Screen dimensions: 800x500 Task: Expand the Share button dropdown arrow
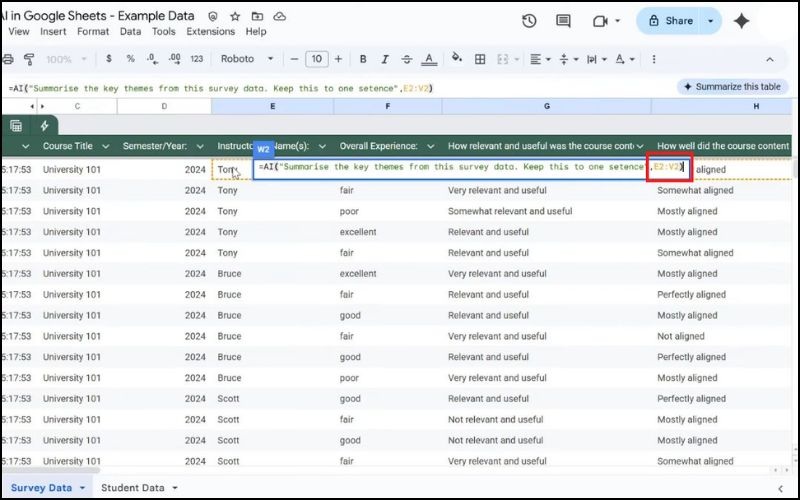[x=711, y=21]
